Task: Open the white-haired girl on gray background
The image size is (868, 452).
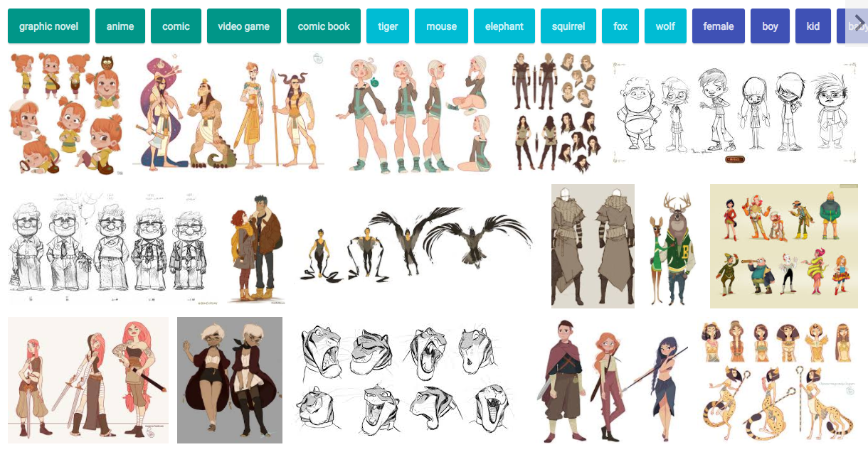Action: click(230, 380)
